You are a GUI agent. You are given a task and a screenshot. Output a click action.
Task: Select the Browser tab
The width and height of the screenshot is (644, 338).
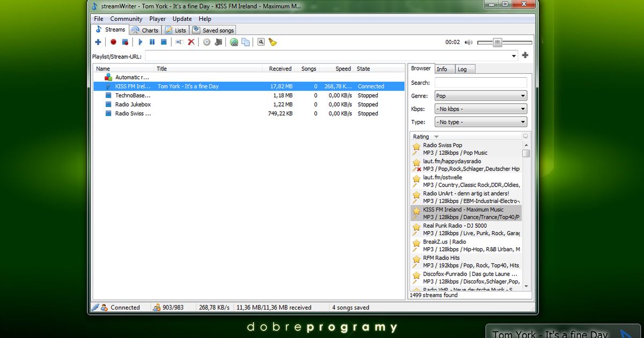click(x=421, y=68)
